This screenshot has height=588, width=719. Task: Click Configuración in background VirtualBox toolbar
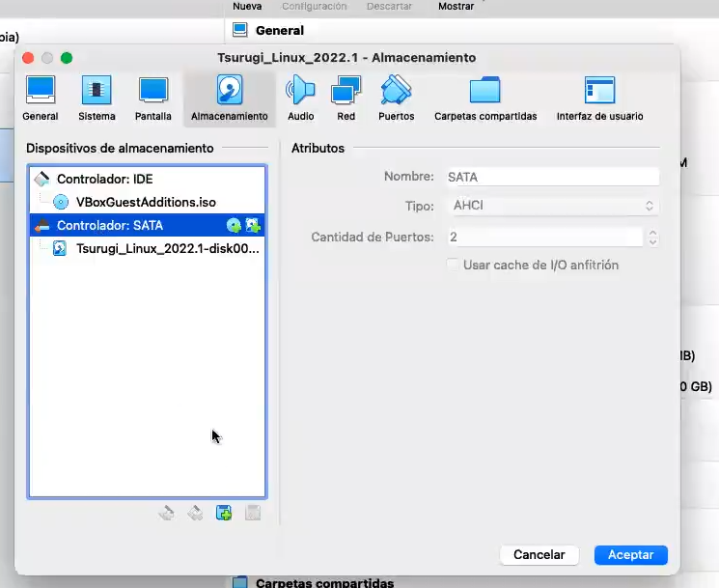314,7
